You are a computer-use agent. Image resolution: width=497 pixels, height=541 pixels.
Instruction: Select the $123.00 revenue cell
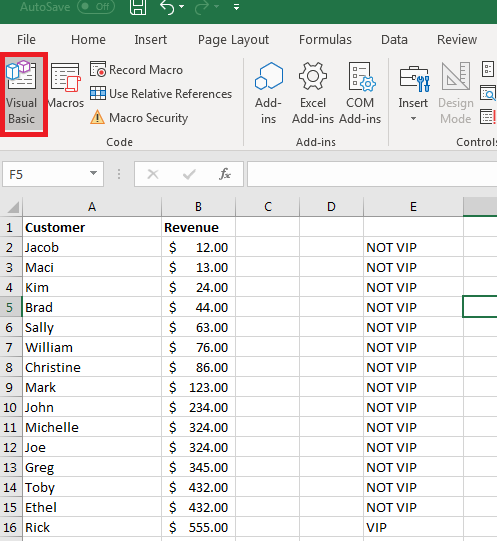(198, 387)
